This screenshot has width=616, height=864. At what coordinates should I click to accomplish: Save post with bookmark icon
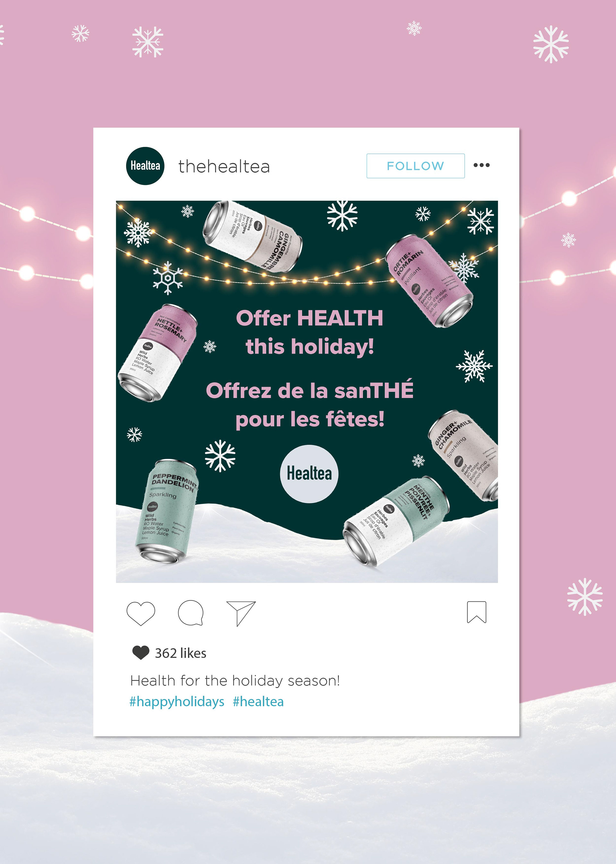tap(476, 612)
